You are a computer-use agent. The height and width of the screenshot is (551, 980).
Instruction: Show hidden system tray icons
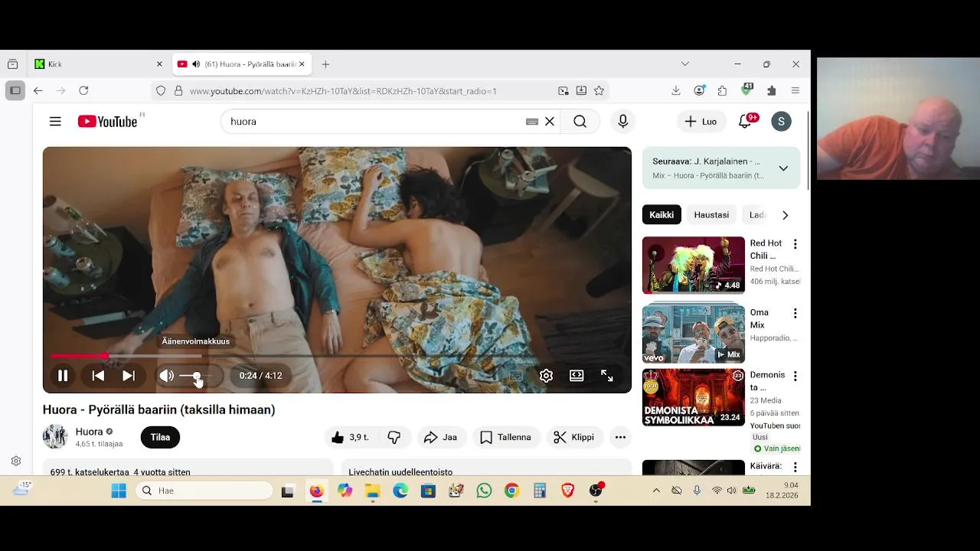(x=656, y=491)
